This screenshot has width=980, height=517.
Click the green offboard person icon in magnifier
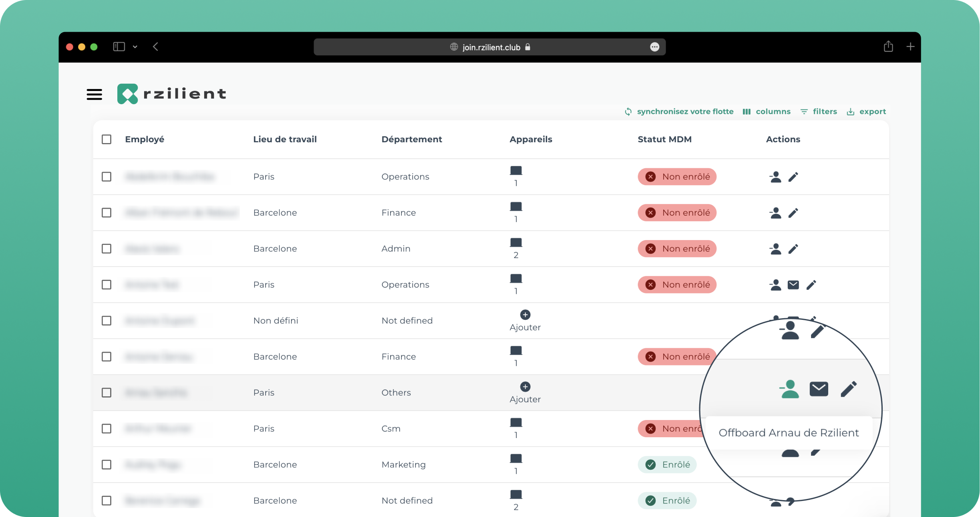click(789, 389)
